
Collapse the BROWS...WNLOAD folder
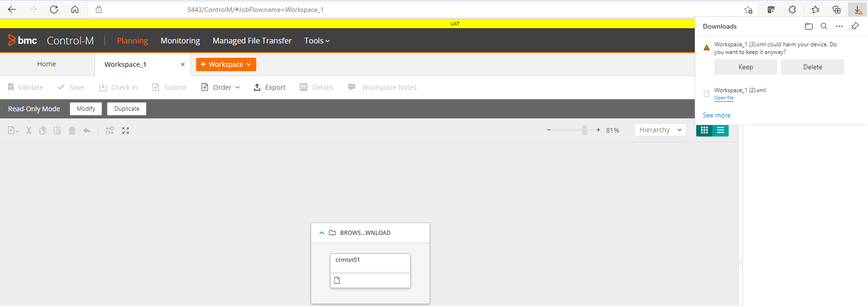click(322, 233)
